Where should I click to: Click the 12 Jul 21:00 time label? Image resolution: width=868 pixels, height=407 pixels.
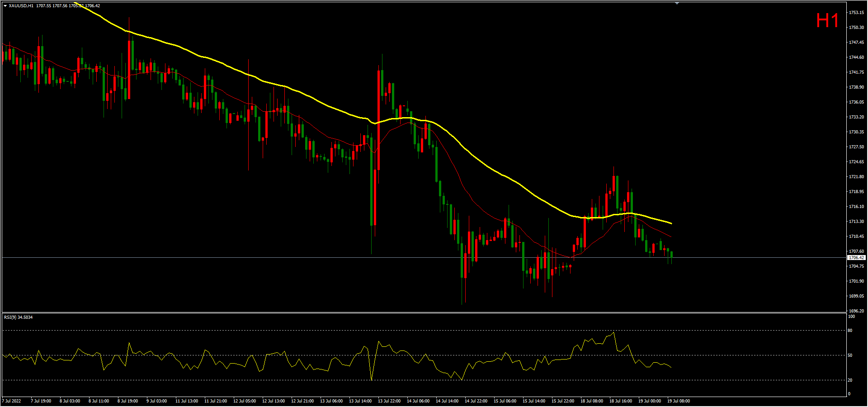coord(302,401)
